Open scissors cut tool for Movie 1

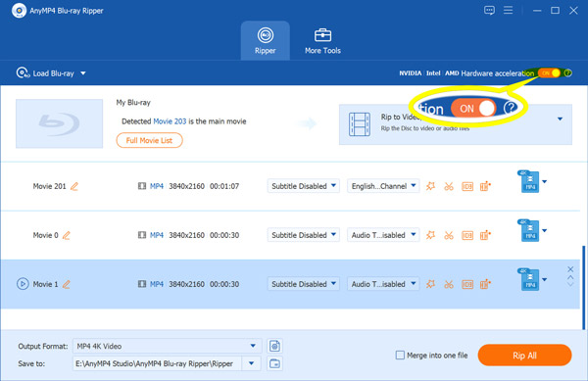click(x=449, y=284)
